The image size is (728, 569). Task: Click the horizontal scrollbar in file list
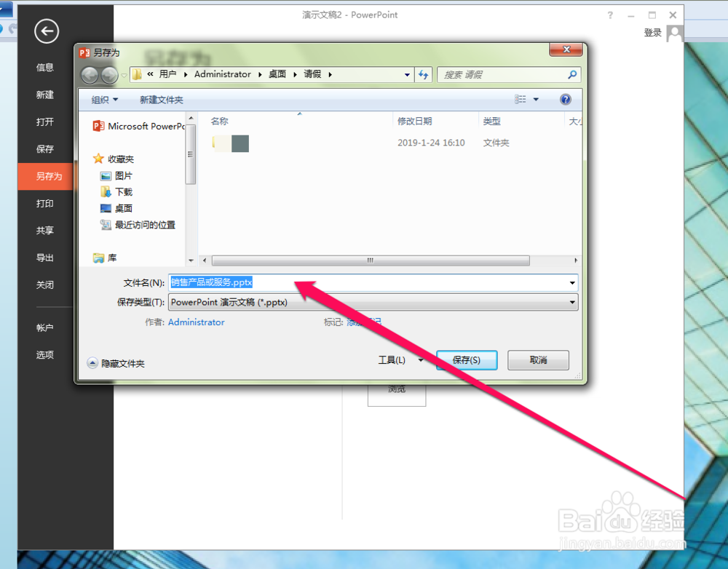pos(371,260)
